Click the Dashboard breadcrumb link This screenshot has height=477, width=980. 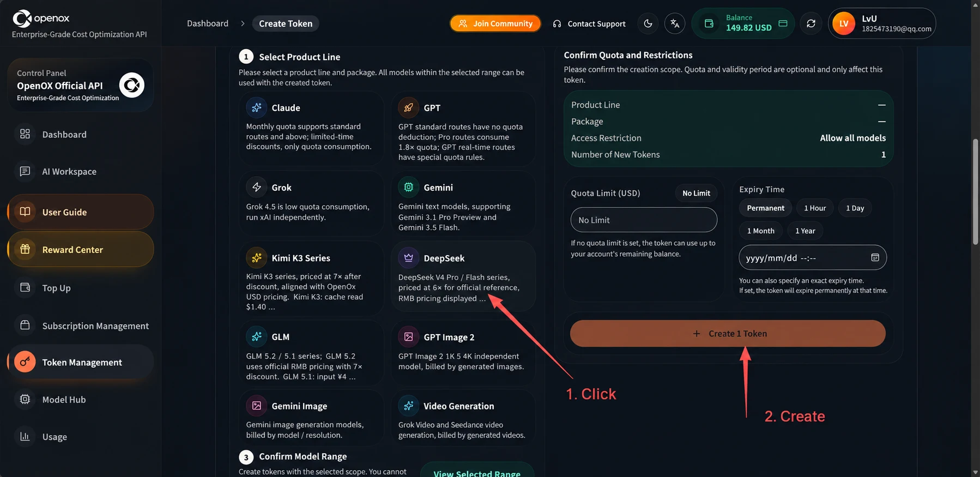coord(208,23)
